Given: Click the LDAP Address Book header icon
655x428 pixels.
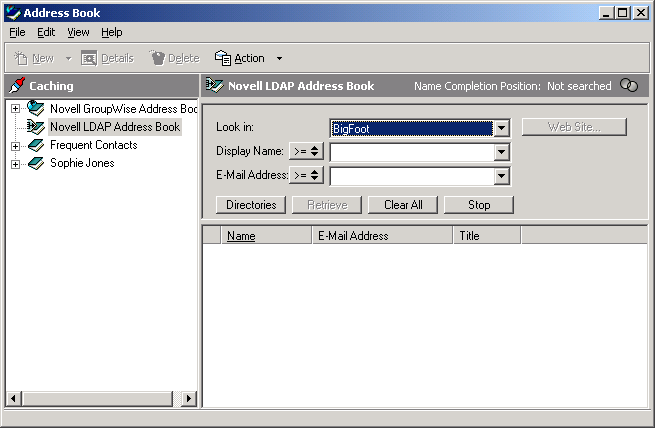Looking at the screenshot, I should click(x=215, y=86).
